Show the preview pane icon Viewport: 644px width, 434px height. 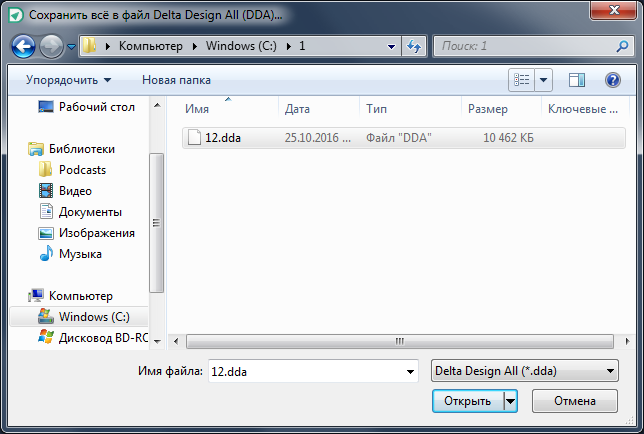click(577, 80)
